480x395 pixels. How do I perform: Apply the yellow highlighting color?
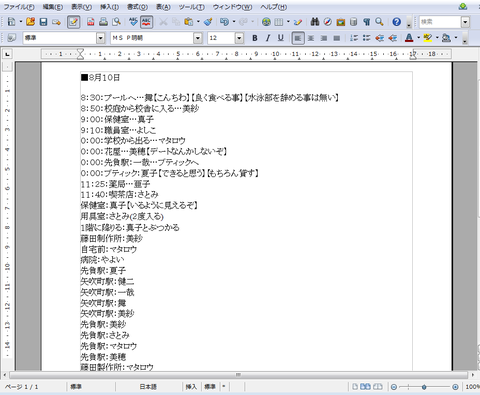click(x=428, y=38)
